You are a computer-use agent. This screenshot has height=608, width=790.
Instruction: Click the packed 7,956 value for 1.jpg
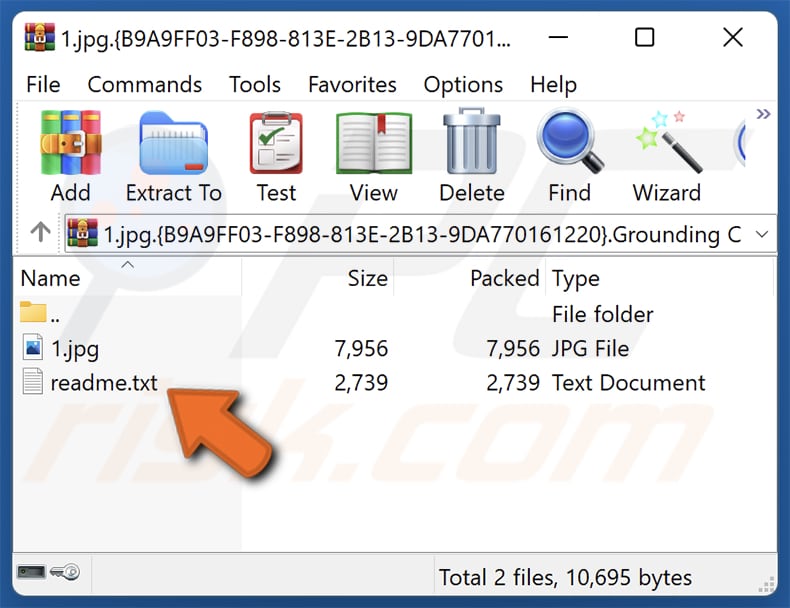513,349
